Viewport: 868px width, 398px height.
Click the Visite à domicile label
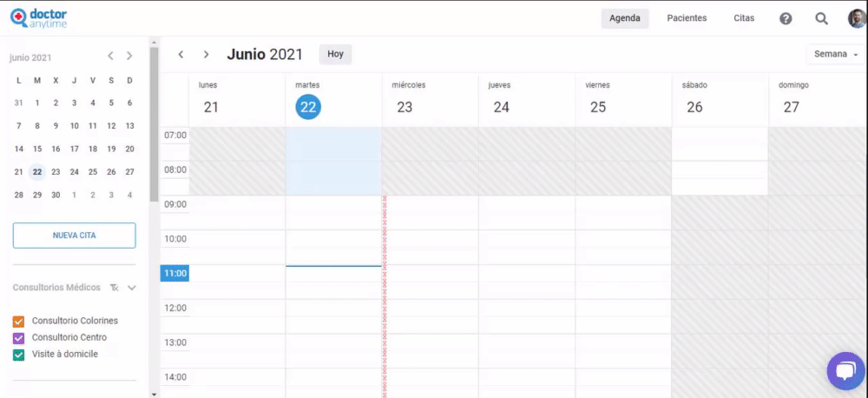65,354
